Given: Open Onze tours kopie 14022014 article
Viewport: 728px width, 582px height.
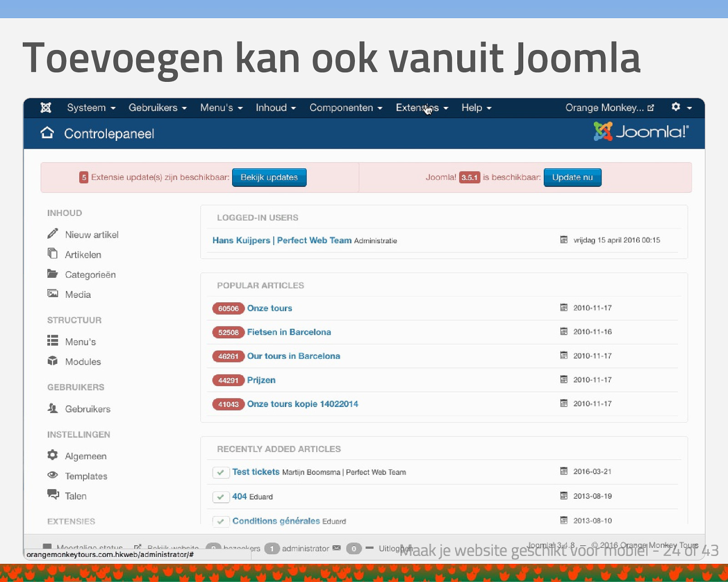Looking at the screenshot, I should pos(303,404).
